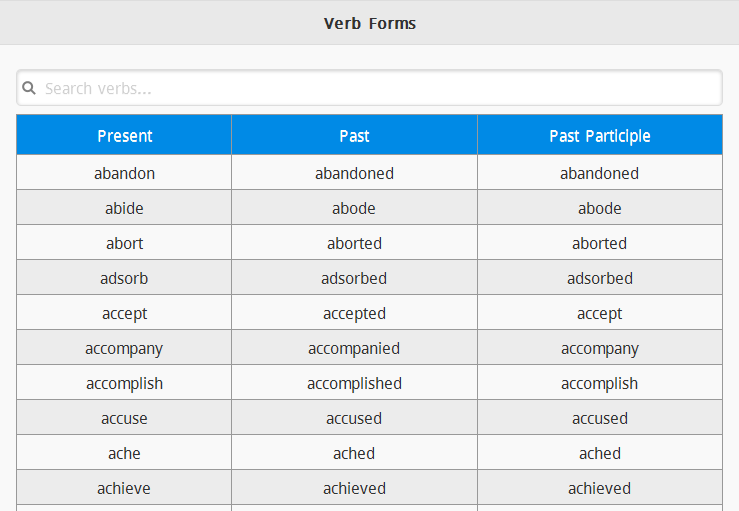
Task: Select the past form accomplished
Action: point(354,383)
